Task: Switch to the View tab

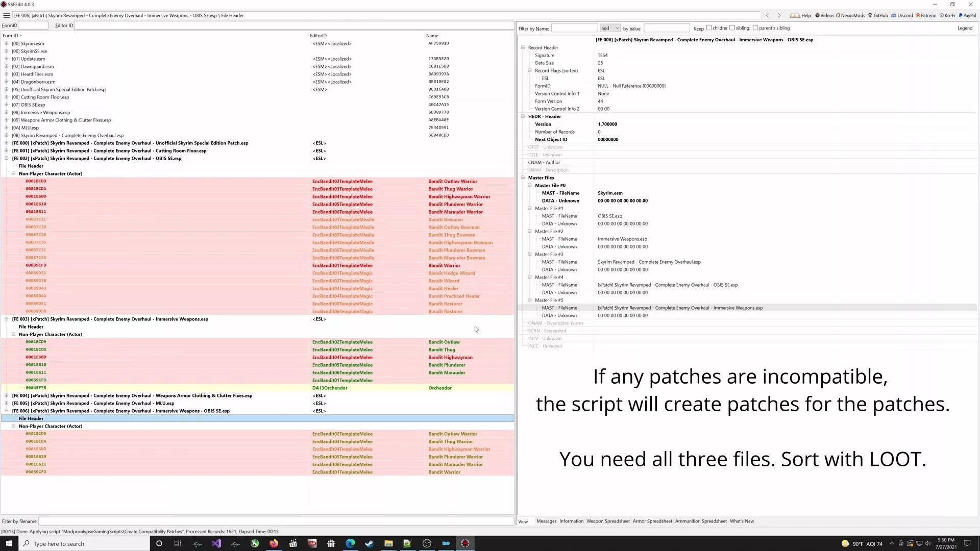Action: coord(523,521)
